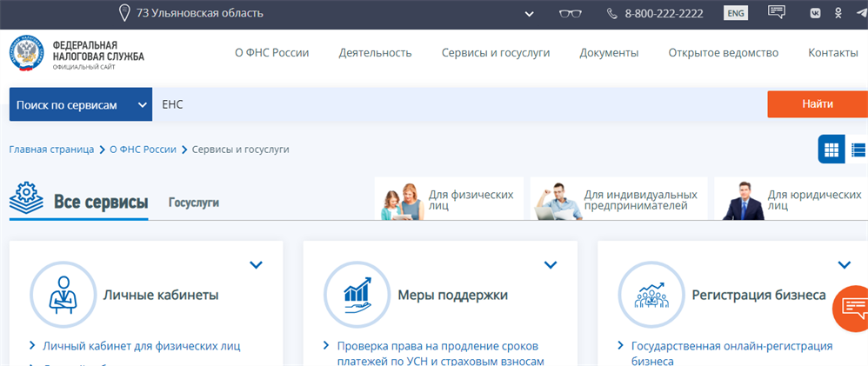
Task: Open Личный кабинет для физических лиц link
Action: click(142, 347)
